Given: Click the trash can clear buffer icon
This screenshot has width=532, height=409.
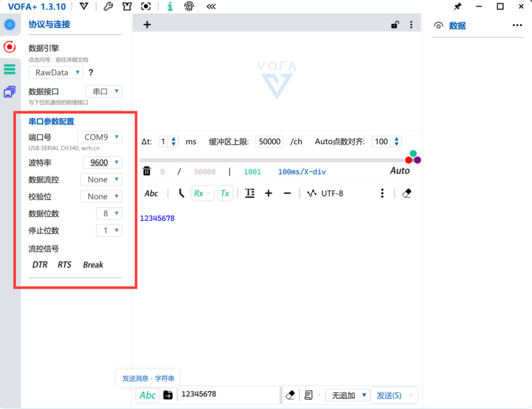Looking at the screenshot, I should pyautogui.click(x=147, y=171).
